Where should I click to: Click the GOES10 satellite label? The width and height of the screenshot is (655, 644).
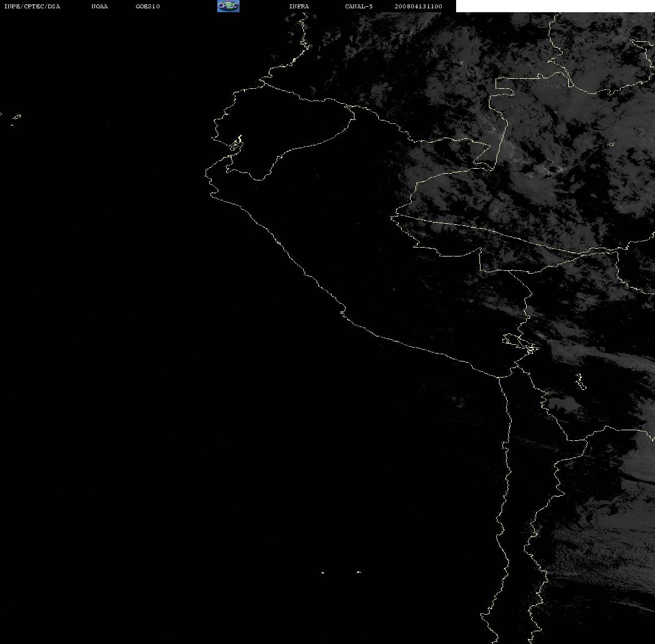[147, 6]
